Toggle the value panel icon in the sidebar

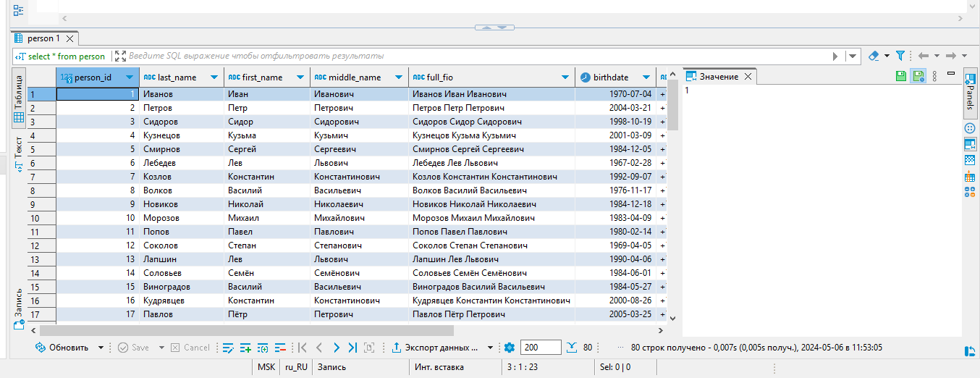tap(971, 144)
